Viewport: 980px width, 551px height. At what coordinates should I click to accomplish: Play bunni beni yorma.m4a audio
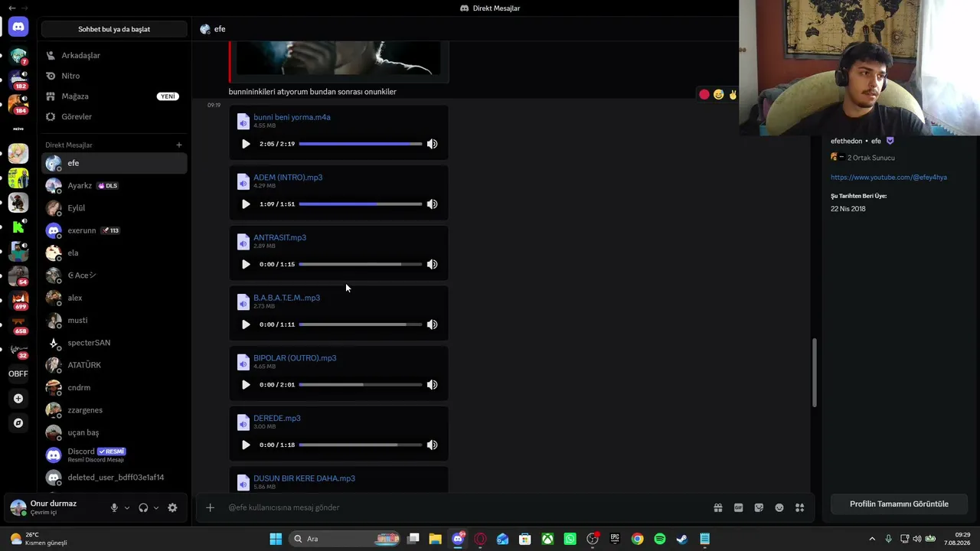point(246,144)
